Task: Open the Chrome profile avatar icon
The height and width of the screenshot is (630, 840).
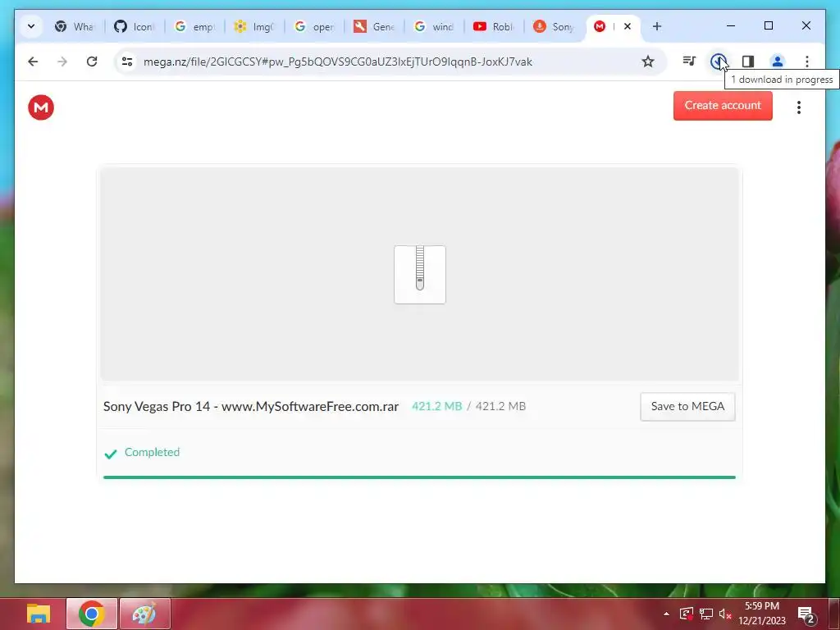Action: click(777, 62)
